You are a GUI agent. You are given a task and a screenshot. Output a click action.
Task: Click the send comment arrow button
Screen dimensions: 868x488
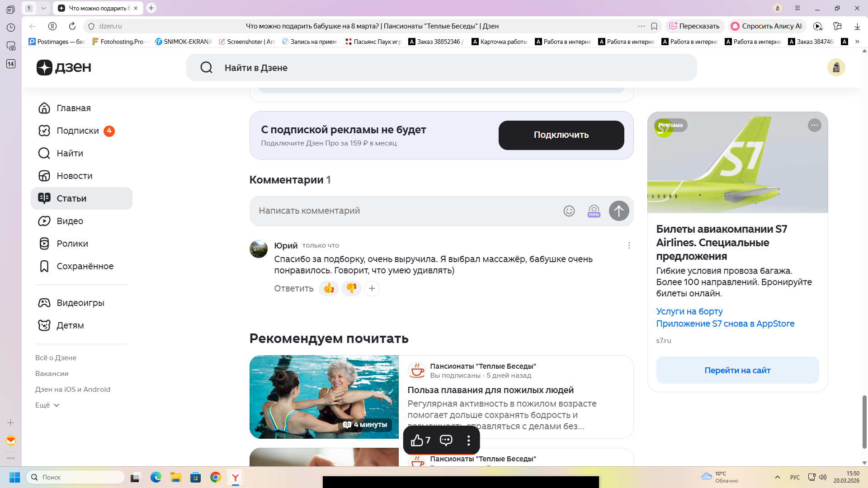(x=618, y=211)
